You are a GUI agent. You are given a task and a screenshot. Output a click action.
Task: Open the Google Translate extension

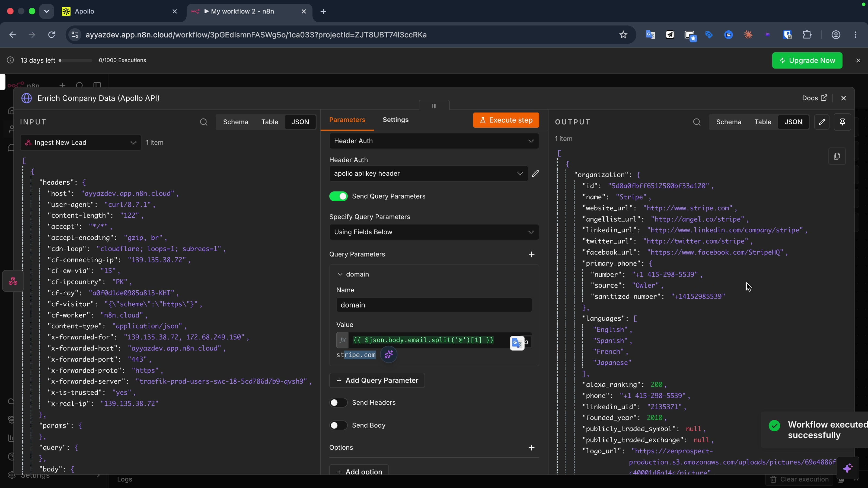(x=650, y=35)
